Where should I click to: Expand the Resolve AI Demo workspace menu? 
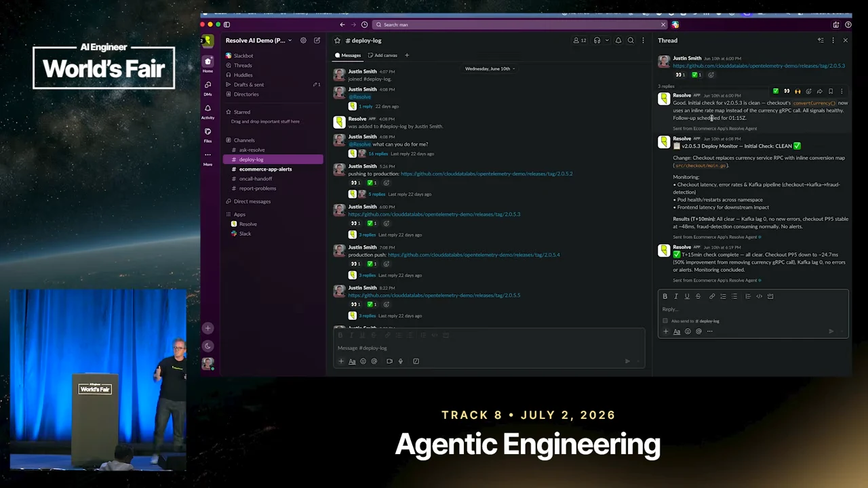258,41
